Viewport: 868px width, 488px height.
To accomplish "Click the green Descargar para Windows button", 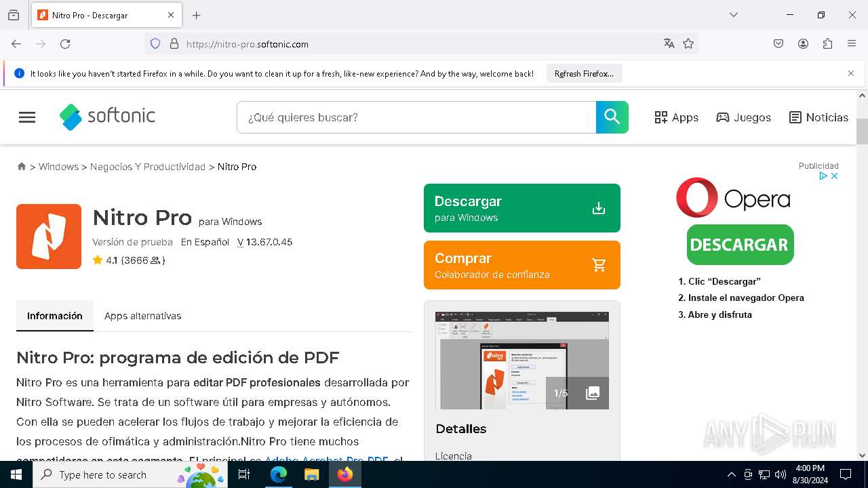I will [x=522, y=208].
